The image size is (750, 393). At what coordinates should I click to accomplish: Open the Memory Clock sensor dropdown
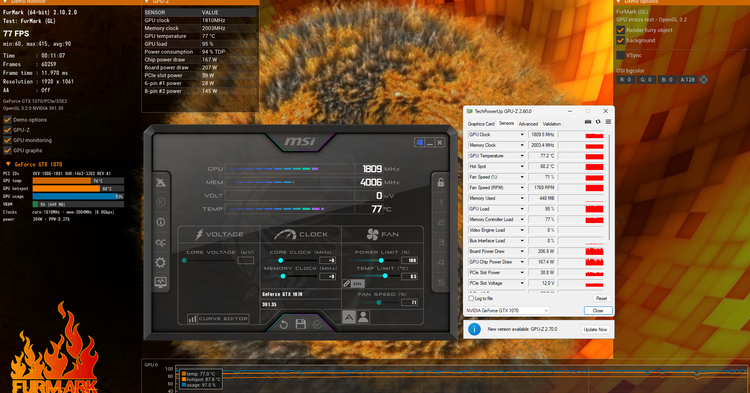522,145
